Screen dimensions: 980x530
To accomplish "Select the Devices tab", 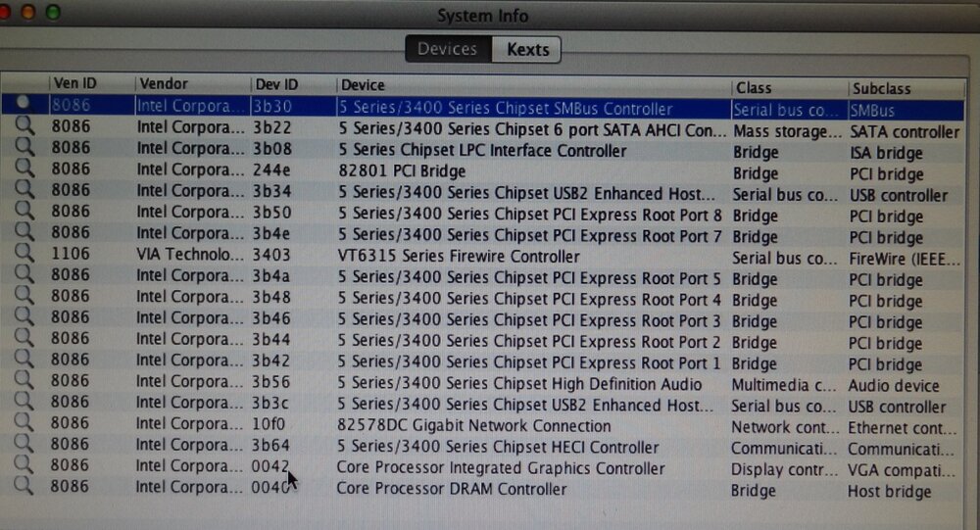I will 448,49.
